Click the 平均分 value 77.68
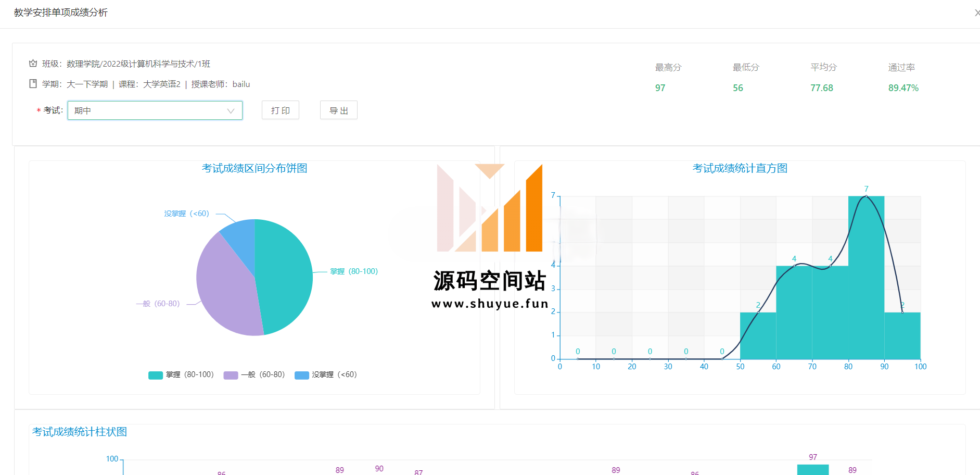 [x=822, y=88]
